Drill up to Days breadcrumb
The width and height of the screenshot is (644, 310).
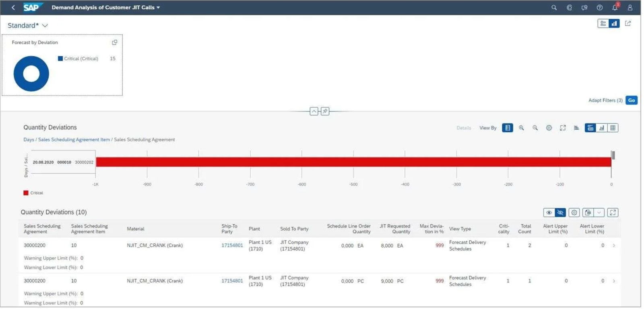coord(29,140)
